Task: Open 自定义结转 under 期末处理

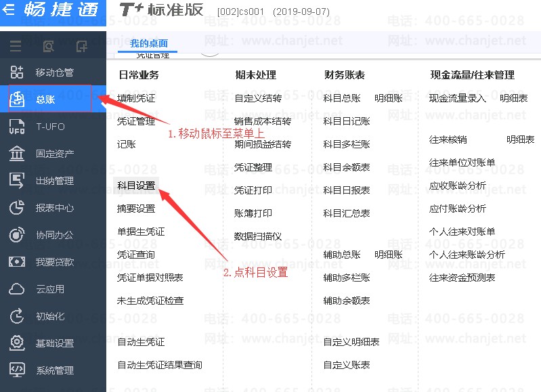Action: click(x=258, y=98)
